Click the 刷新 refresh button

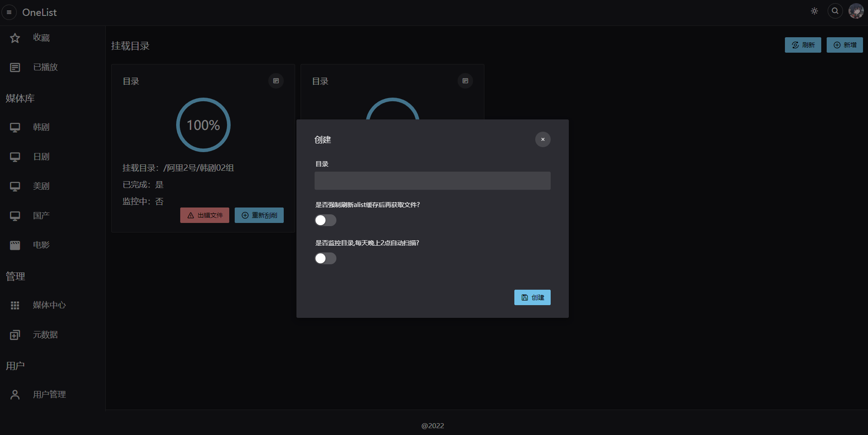point(803,45)
